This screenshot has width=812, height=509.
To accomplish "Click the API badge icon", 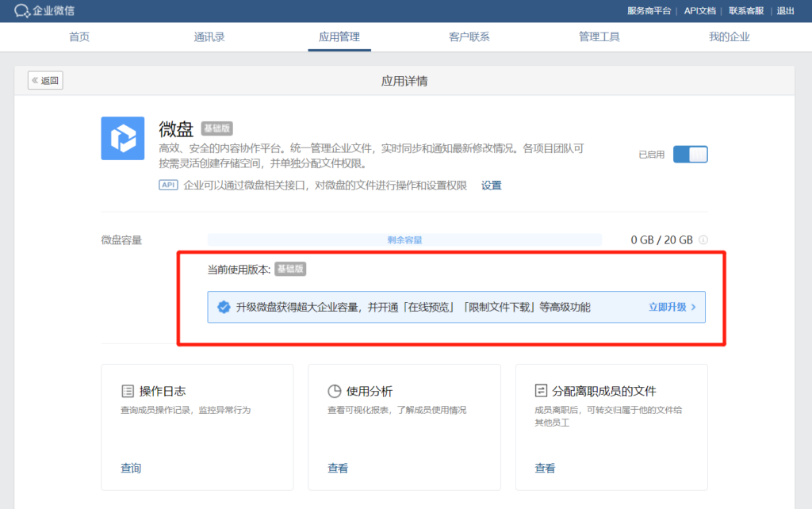I will pyautogui.click(x=168, y=185).
